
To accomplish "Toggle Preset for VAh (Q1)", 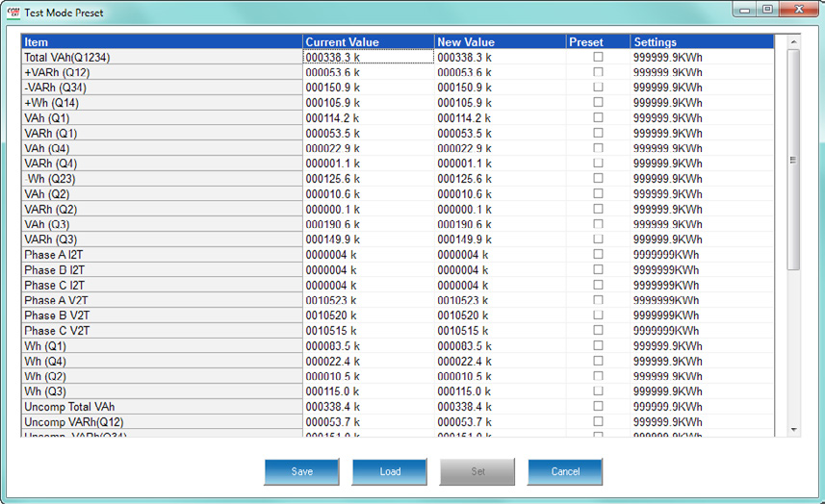I will [598, 117].
